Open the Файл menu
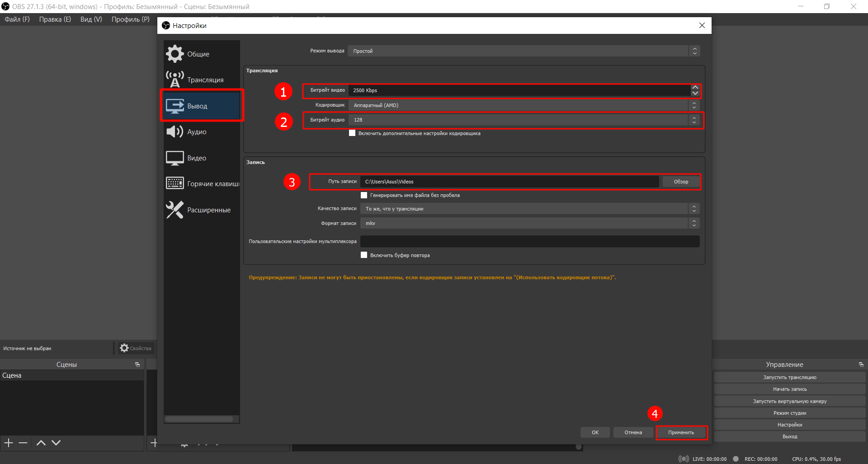The image size is (868, 464). pyautogui.click(x=17, y=19)
